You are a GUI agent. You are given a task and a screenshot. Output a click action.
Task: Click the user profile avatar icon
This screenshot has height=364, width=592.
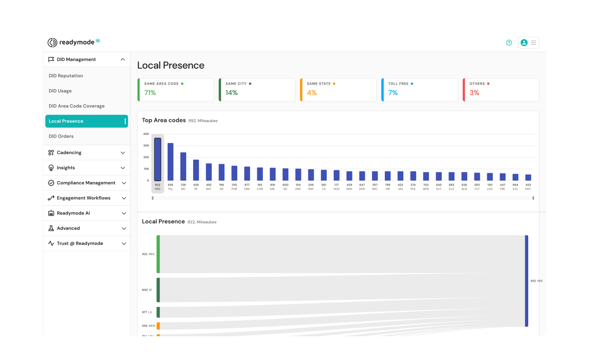[524, 42]
